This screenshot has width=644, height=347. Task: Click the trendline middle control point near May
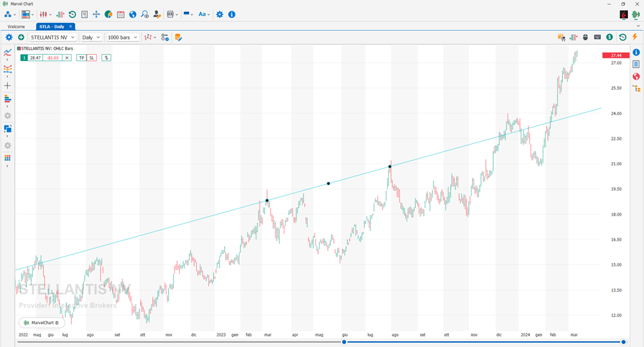click(x=328, y=184)
